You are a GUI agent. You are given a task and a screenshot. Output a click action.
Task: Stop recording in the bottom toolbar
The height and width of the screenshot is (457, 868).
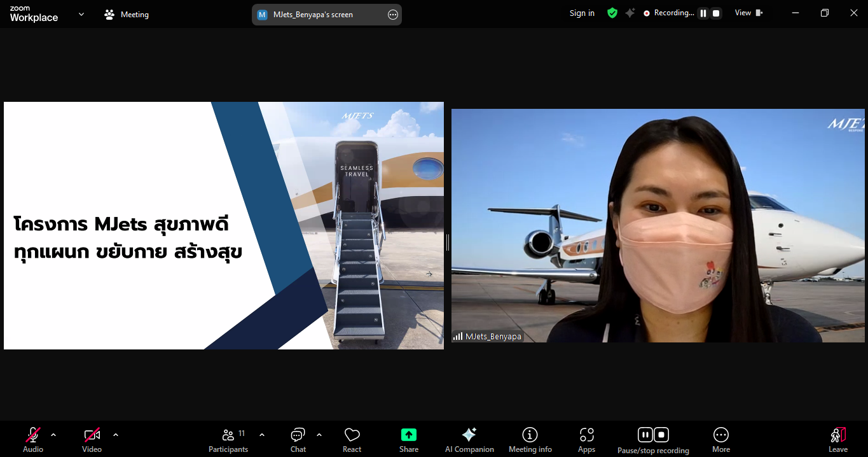[x=661, y=435]
